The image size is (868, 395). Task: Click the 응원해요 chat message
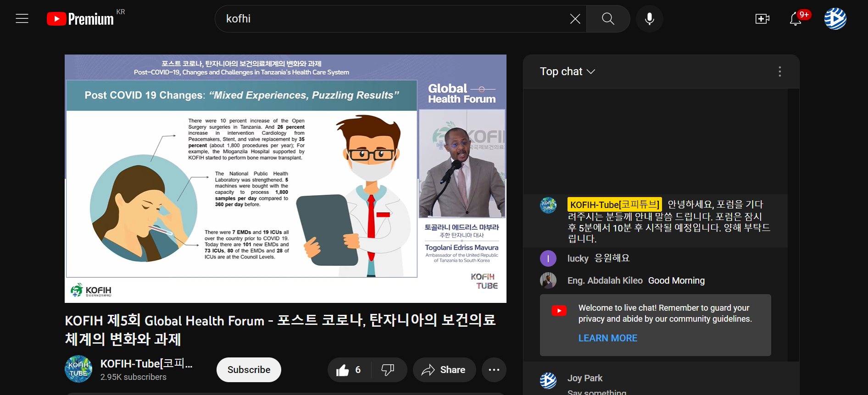(612, 258)
